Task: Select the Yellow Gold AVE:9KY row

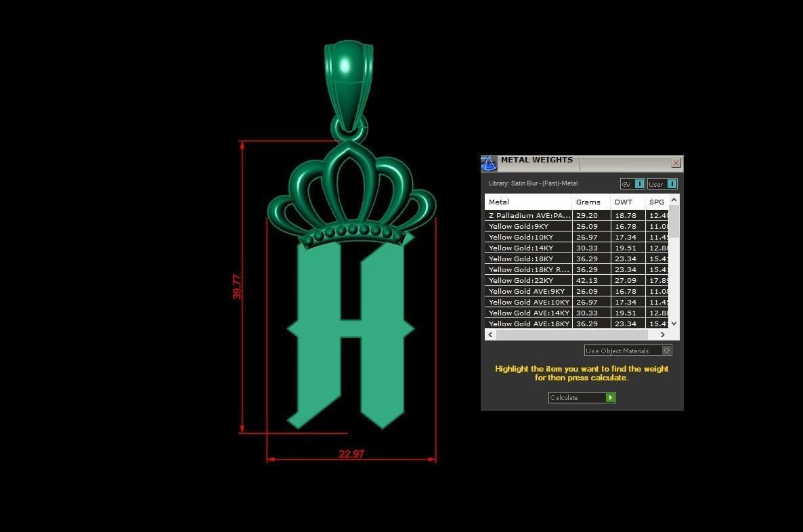Action: click(577, 291)
